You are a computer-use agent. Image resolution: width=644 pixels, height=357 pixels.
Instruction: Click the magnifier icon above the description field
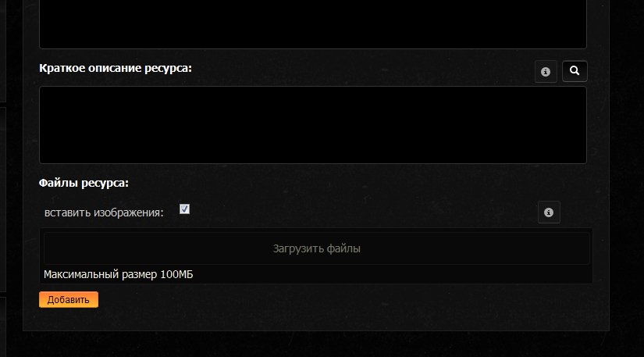tap(575, 71)
